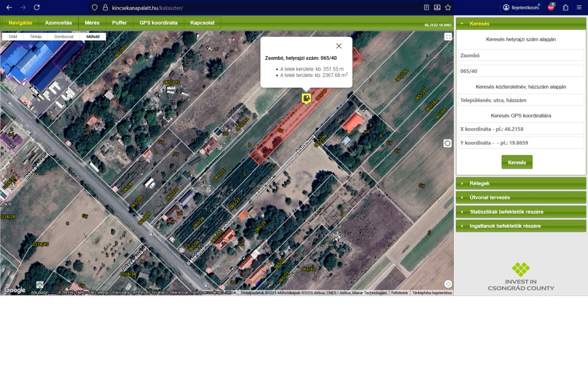
Task: Reload the page
Action: 37,8
